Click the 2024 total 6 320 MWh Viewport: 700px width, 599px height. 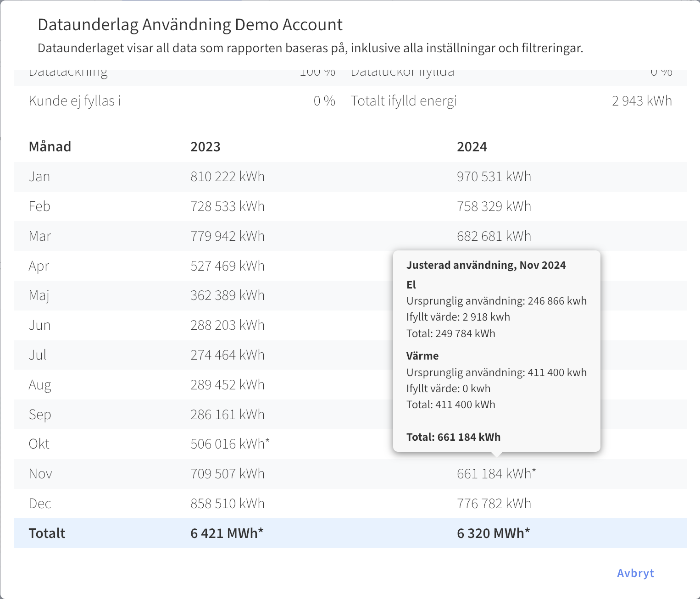(493, 533)
